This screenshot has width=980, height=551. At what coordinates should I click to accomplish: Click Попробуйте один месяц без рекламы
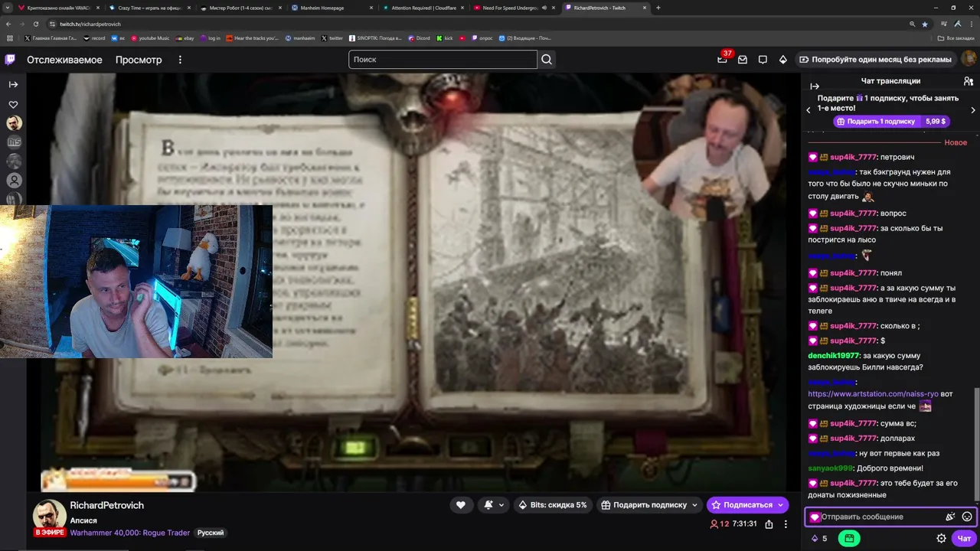click(x=875, y=59)
